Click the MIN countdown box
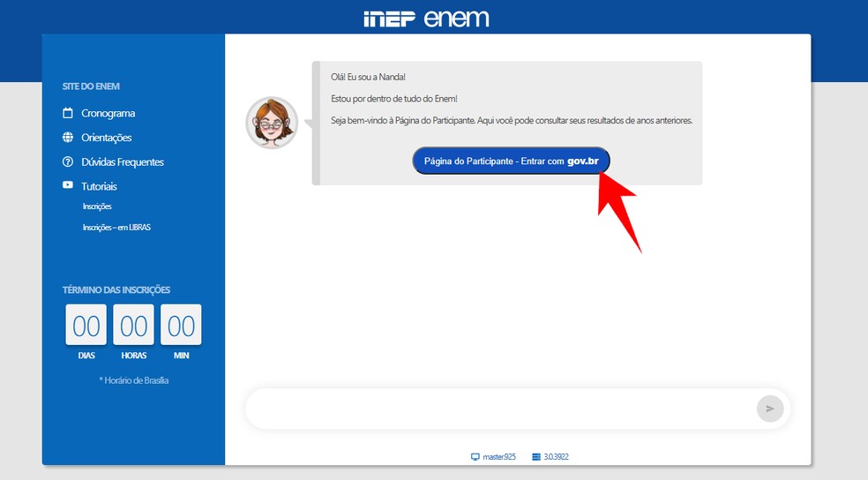Viewport: 868px width, 480px height. pyautogui.click(x=181, y=325)
